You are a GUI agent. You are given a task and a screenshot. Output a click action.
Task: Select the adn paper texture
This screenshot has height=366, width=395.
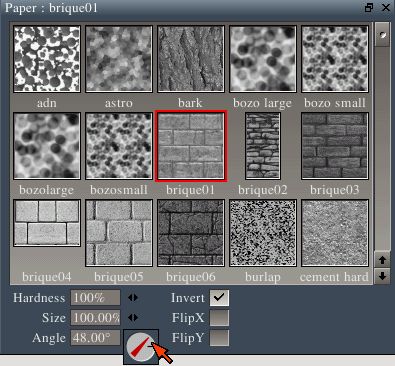47,59
